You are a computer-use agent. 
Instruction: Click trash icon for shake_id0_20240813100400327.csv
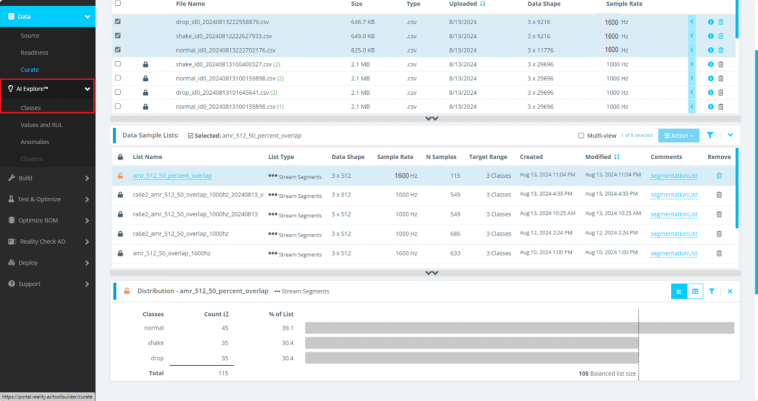coord(720,64)
